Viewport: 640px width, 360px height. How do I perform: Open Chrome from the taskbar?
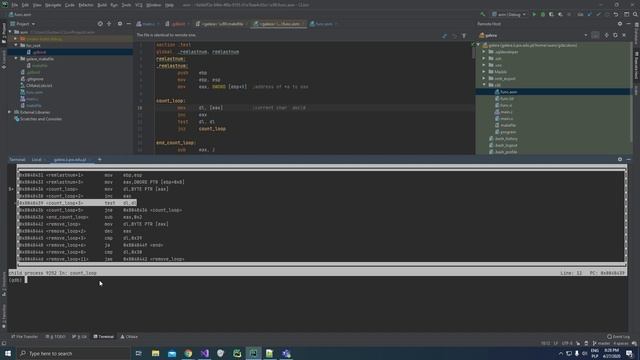pos(188,353)
